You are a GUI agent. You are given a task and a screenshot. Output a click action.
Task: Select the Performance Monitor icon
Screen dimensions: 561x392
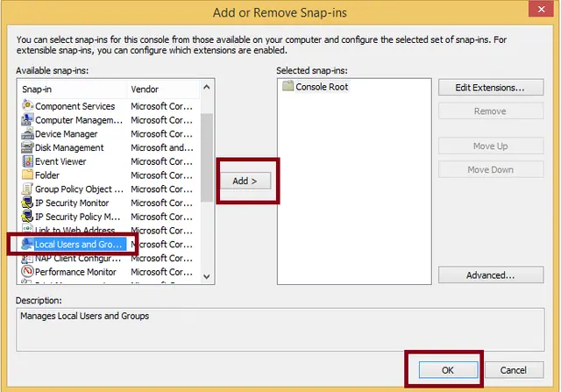coord(27,271)
